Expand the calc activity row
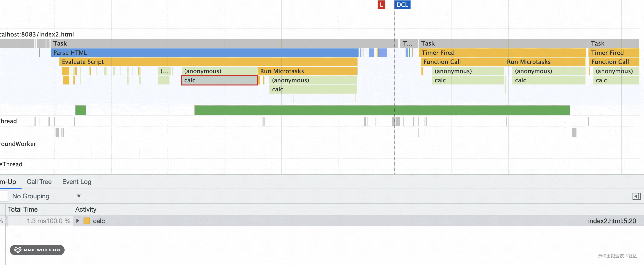 pyautogui.click(x=78, y=221)
